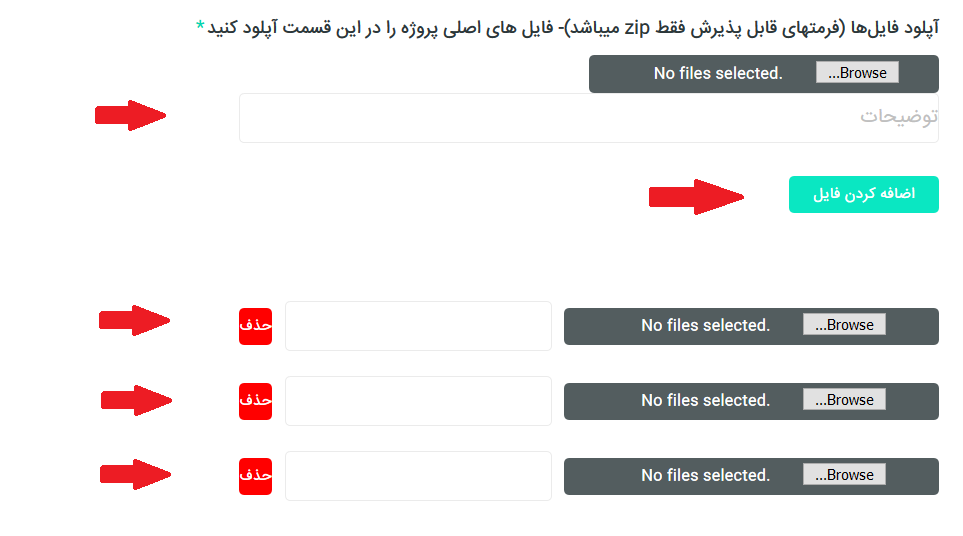The image size is (963, 536).
Task: Select the text box in the second additional row
Action: click(x=418, y=401)
